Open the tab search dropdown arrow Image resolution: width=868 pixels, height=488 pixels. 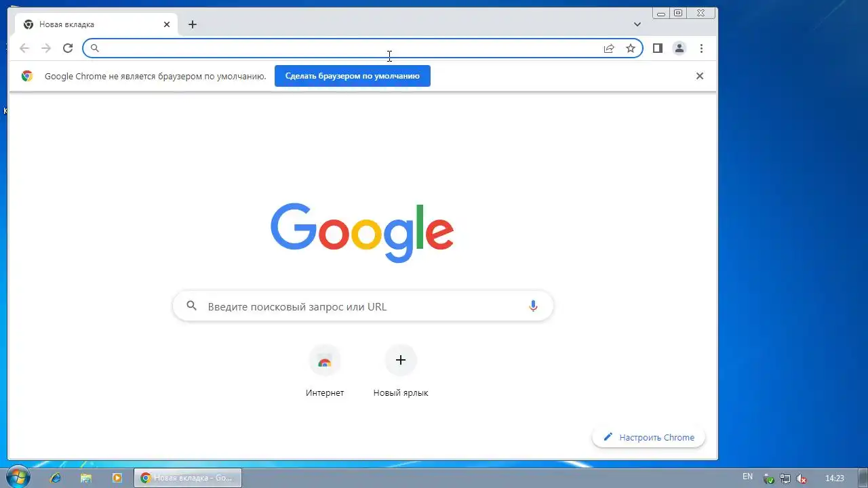click(637, 24)
